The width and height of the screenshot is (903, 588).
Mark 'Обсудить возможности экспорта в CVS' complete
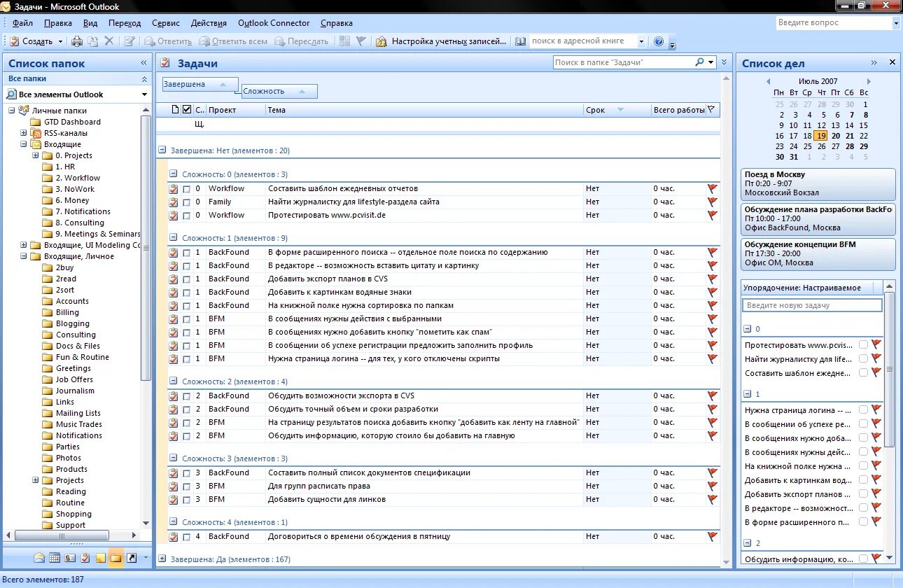(x=186, y=396)
